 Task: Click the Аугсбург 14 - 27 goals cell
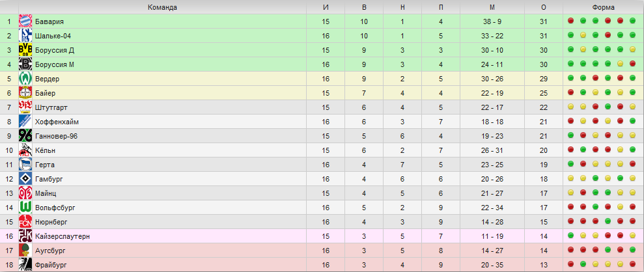(492, 251)
